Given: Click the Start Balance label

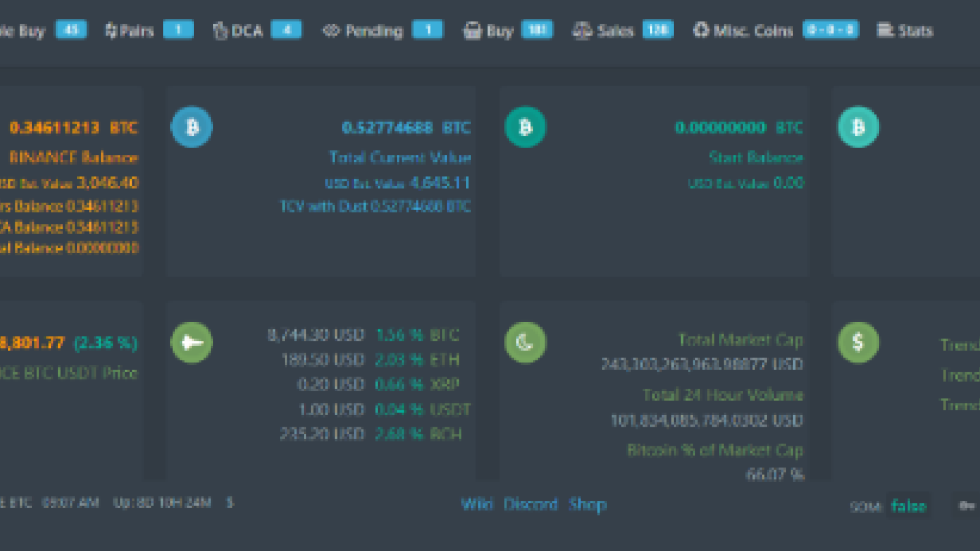Looking at the screenshot, I should [756, 157].
